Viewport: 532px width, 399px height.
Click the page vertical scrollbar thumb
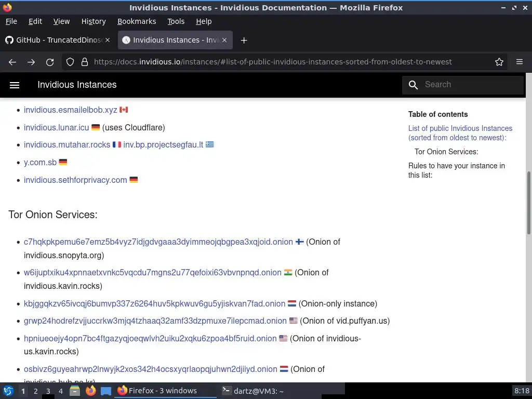(x=528, y=203)
